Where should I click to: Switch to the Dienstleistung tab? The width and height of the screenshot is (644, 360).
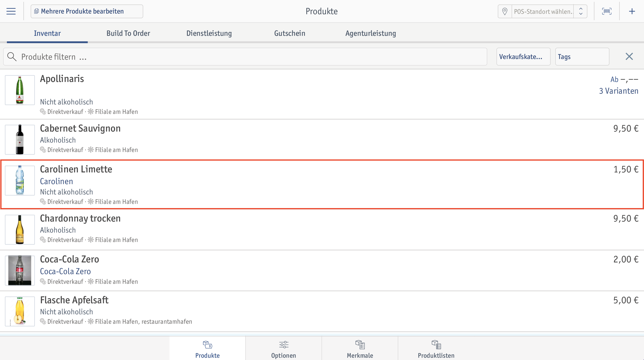pos(209,33)
